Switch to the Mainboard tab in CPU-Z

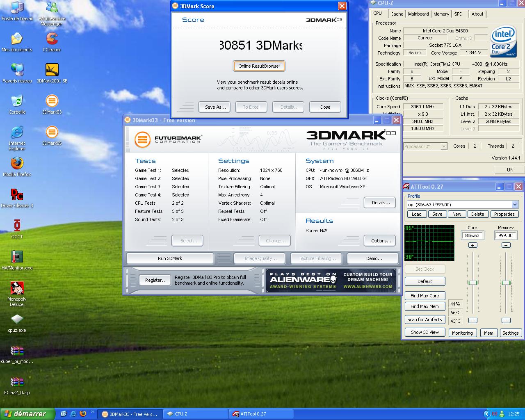click(x=418, y=14)
